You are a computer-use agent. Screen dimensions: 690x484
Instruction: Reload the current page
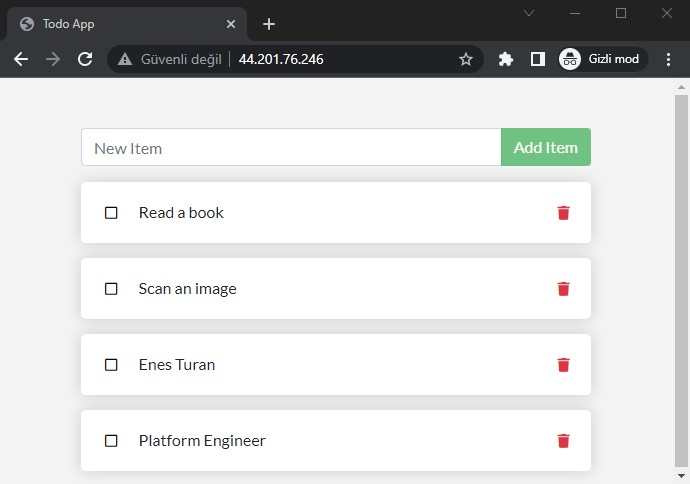pyautogui.click(x=85, y=59)
